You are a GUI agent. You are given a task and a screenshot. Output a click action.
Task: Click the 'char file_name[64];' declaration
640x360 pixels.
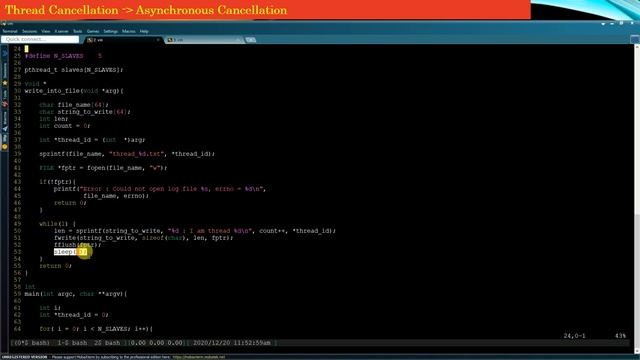coord(74,105)
